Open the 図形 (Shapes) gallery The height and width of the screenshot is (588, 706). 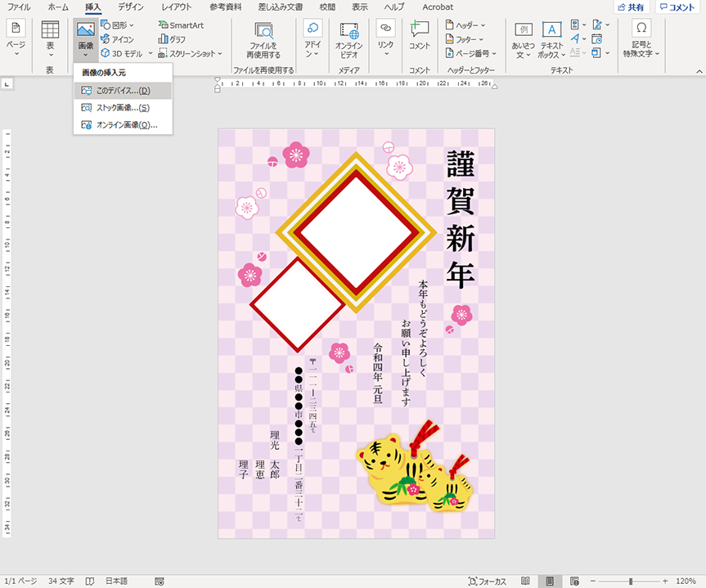tap(117, 25)
